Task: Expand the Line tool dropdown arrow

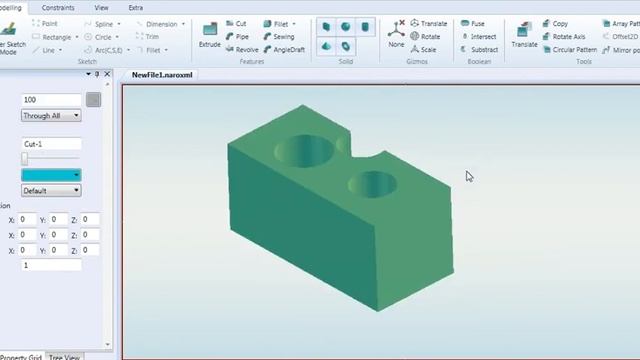Action: pyautogui.click(x=60, y=50)
